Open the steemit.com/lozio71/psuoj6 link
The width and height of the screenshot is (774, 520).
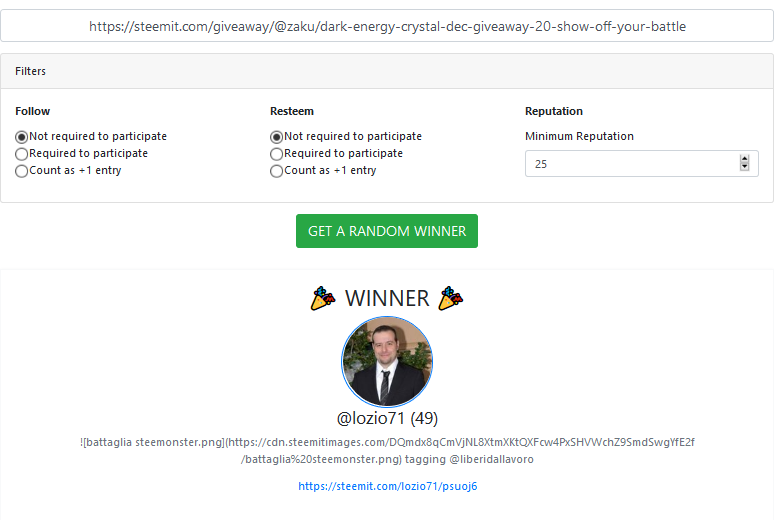(x=387, y=486)
